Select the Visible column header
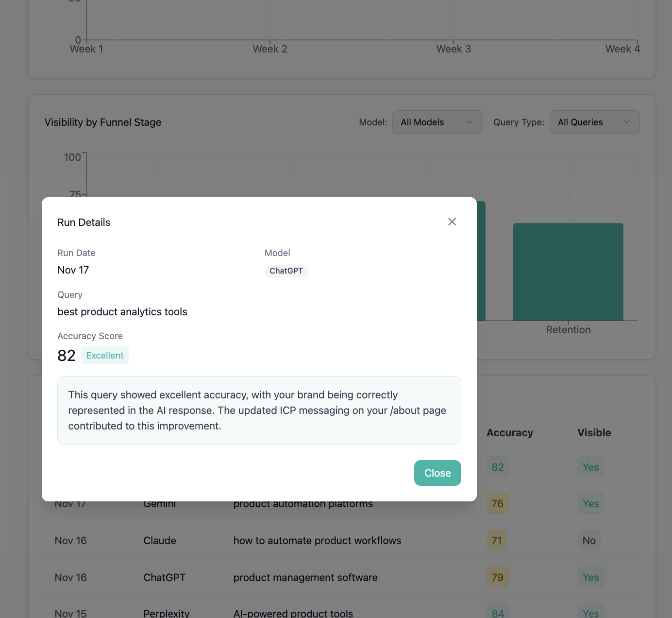 [x=594, y=432]
